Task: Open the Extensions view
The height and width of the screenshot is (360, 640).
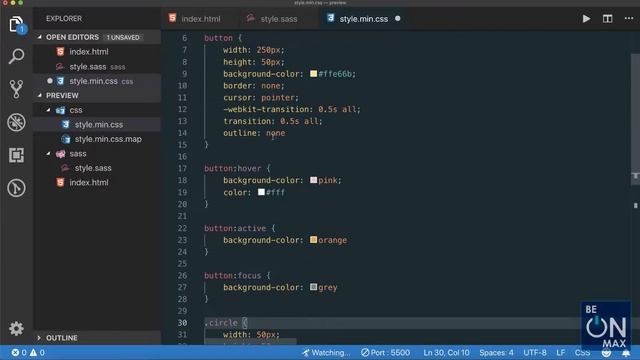Action: pyautogui.click(x=16, y=155)
